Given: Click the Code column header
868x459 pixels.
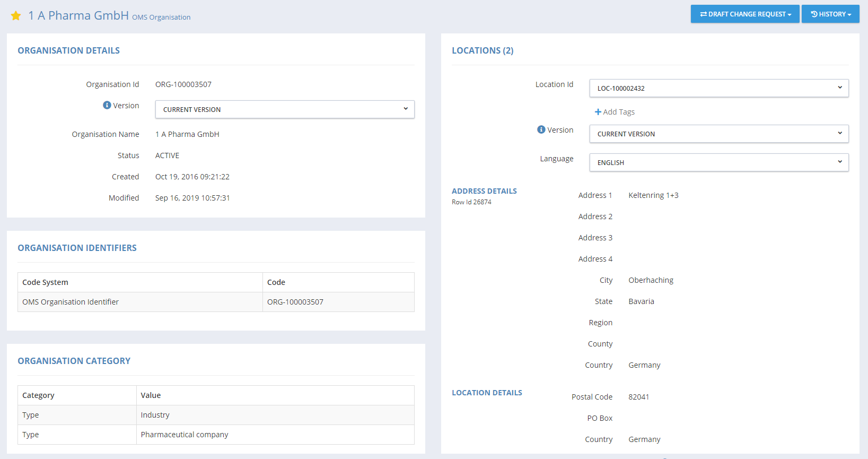Looking at the screenshot, I should click(x=276, y=282).
